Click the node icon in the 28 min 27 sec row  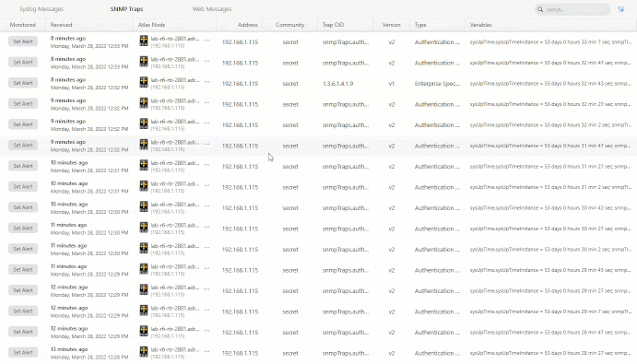(144, 351)
